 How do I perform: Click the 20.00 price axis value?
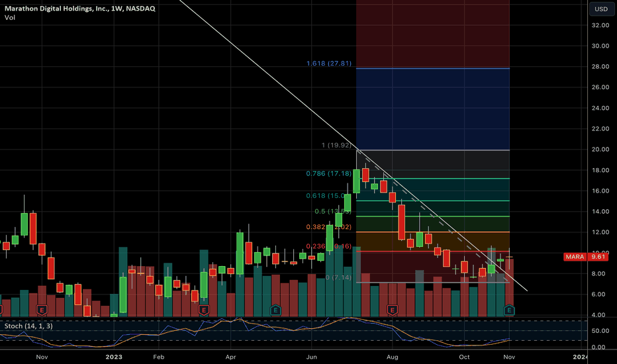[x=600, y=149]
